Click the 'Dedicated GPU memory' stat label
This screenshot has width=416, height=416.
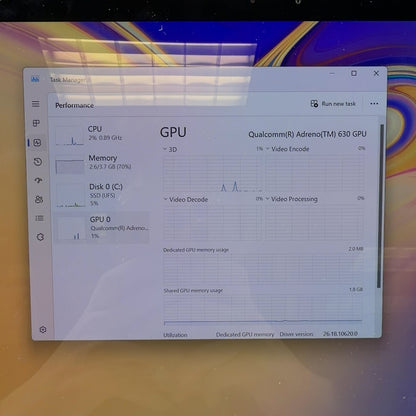click(245, 334)
